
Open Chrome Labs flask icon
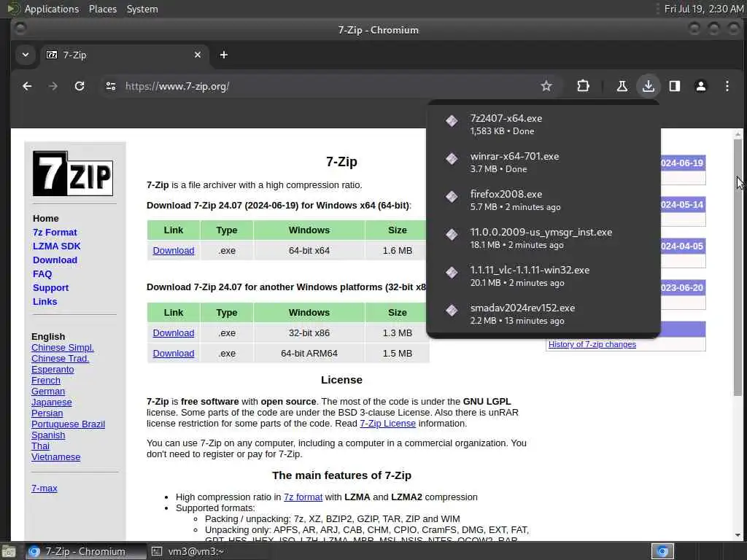coord(622,86)
